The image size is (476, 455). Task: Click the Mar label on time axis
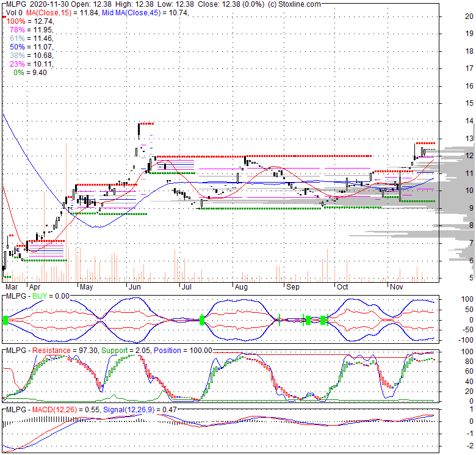pyautogui.click(x=12, y=286)
